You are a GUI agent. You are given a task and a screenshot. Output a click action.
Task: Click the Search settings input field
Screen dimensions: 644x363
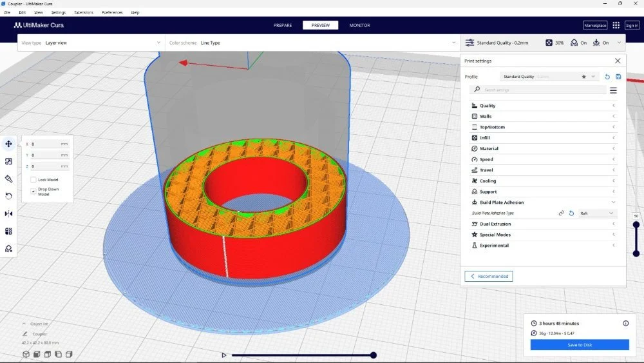[x=541, y=90]
